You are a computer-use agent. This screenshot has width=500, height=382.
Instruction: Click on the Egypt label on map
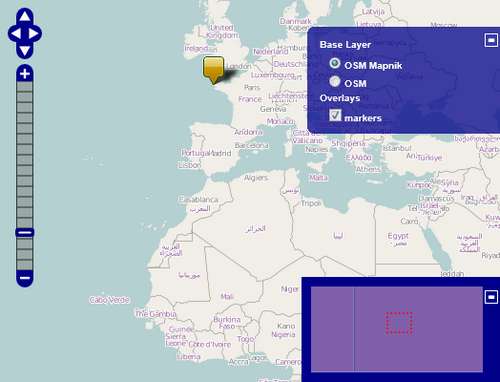(x=398, y=236)
